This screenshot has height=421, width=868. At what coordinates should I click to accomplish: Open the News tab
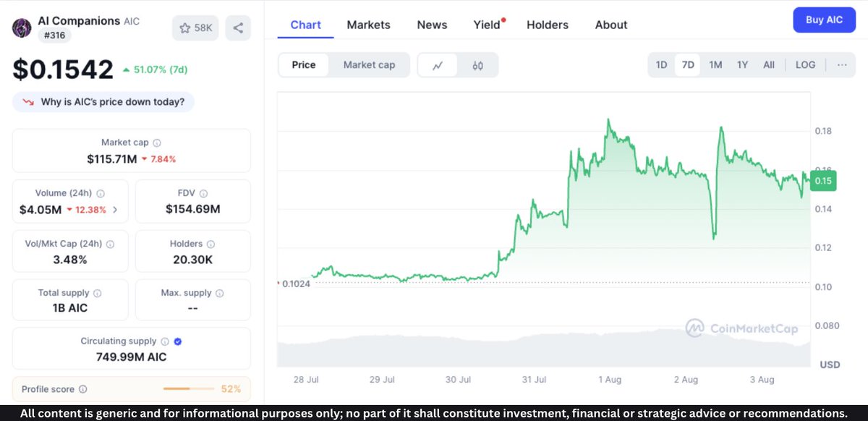432,25
